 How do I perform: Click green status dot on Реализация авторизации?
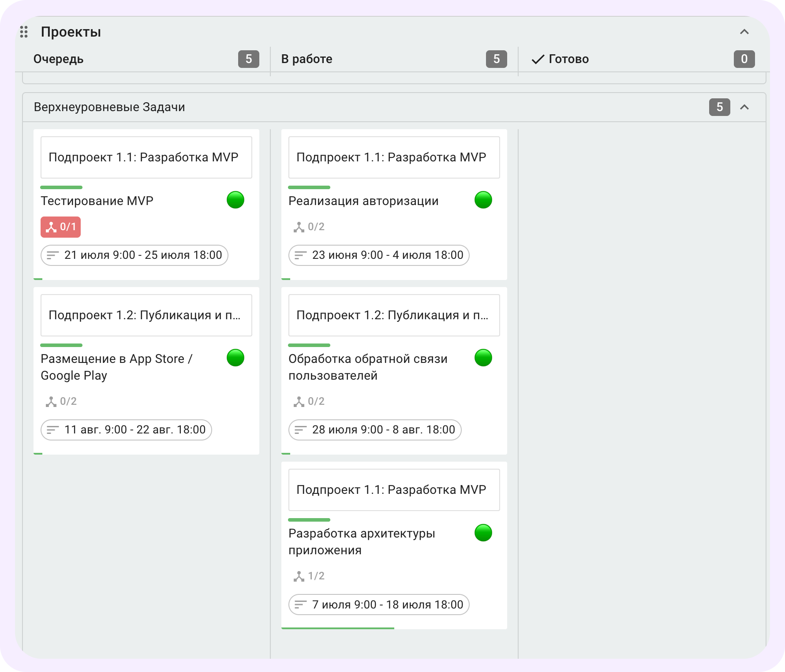click(x=483, y=200)
